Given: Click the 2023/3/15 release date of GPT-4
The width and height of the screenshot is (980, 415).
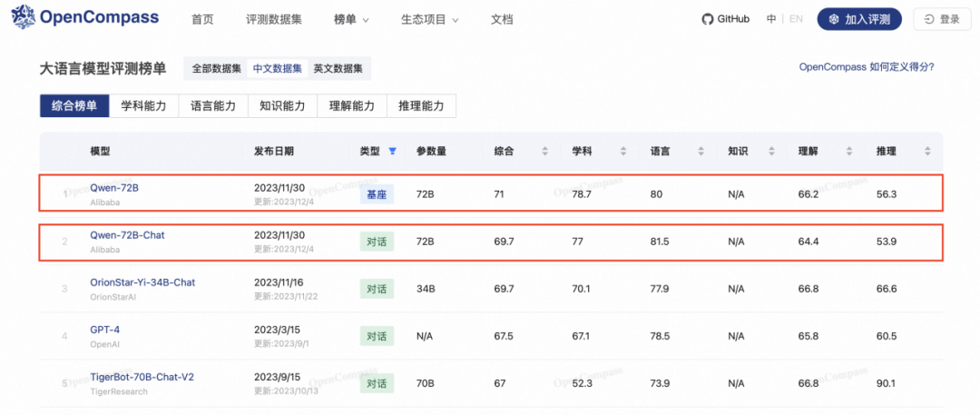Looking at the screenshot, I should click(276, 330).
